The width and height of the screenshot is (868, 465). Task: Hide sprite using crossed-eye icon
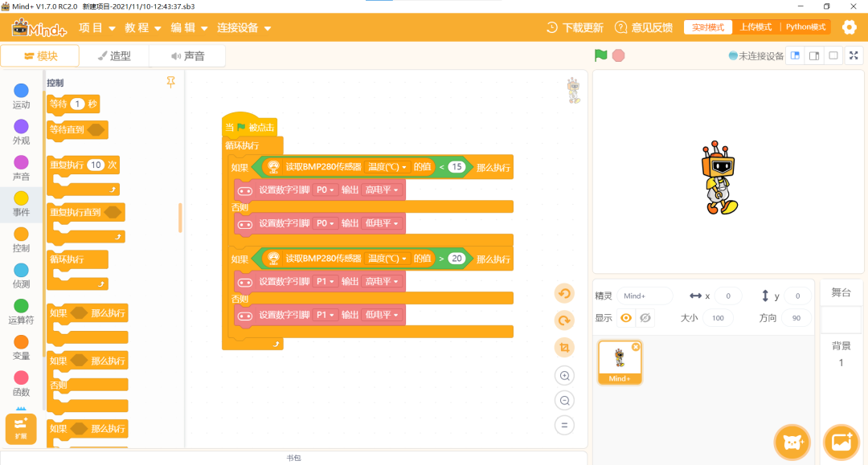645,318
